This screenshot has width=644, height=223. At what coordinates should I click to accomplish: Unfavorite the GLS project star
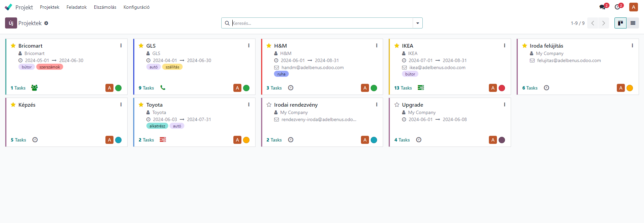pos(141,46)
